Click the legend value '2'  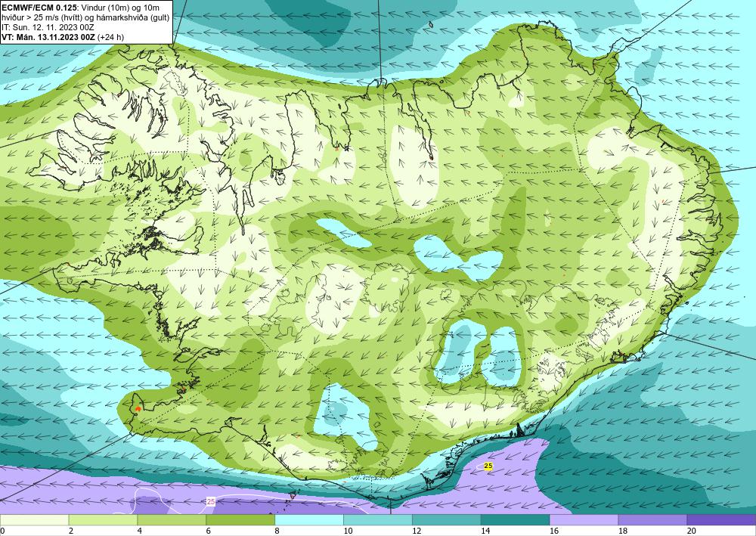coord(71,531)
